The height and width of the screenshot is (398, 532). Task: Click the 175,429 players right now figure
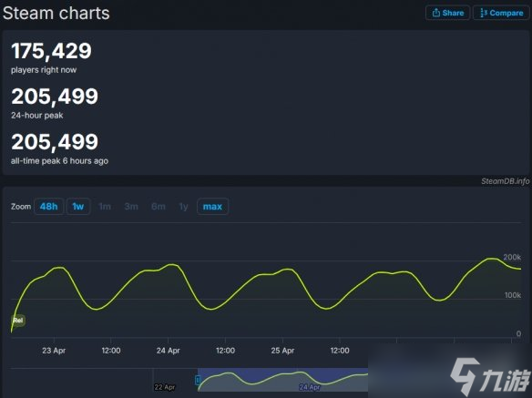(51, 51)
